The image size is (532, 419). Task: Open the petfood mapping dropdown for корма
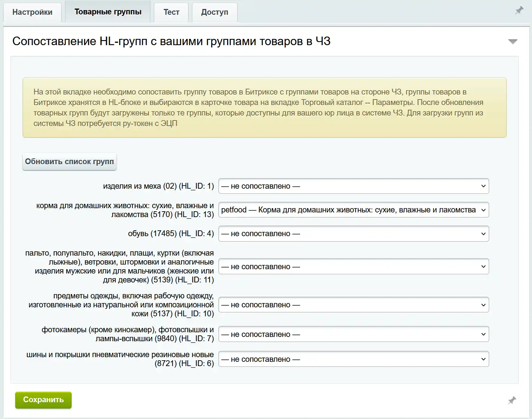click(354, 210)
